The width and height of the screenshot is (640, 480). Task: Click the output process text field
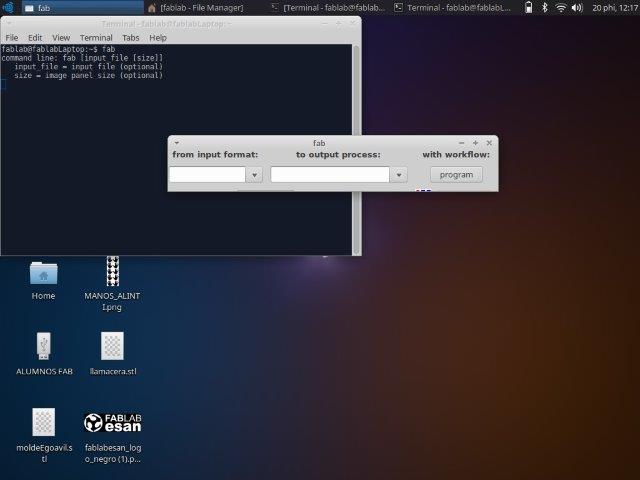click(330, 175)
